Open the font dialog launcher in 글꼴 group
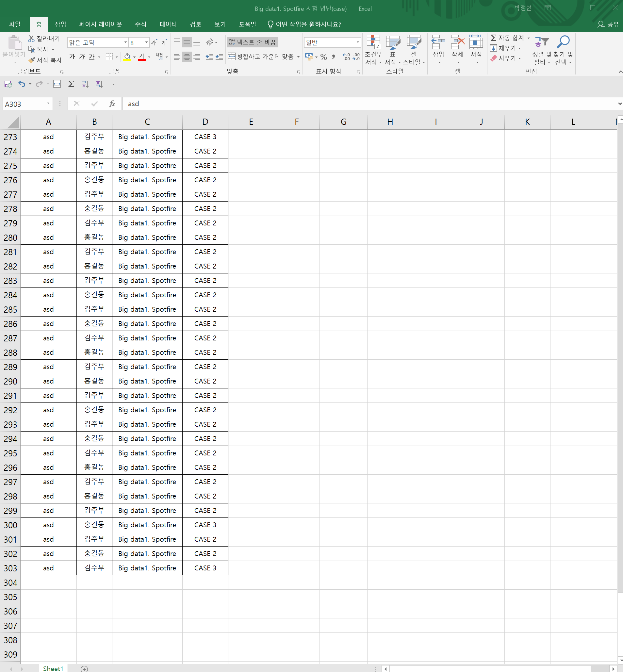 167,72
